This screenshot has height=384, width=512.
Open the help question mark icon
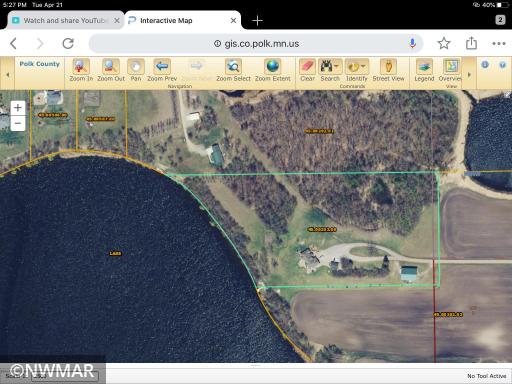[x=502, y=65]
